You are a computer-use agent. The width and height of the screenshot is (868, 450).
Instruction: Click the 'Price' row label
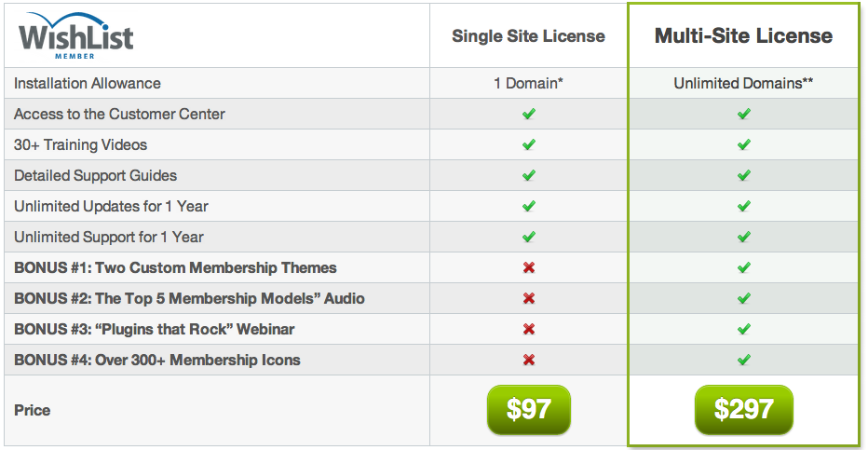click(x=32, y=410)
